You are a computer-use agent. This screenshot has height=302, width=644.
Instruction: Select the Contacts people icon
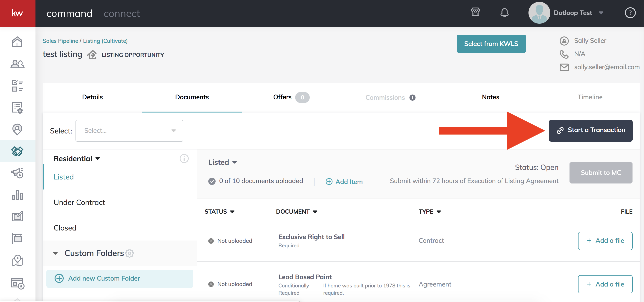17,64
